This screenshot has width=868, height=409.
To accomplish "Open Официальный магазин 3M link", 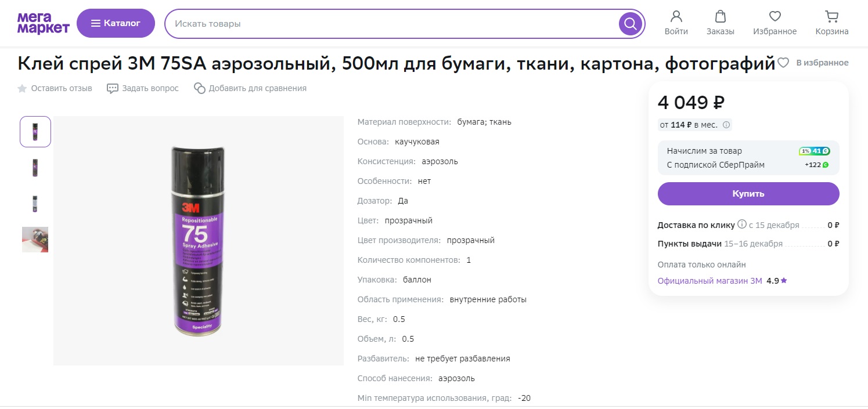I will pos(709,281).
